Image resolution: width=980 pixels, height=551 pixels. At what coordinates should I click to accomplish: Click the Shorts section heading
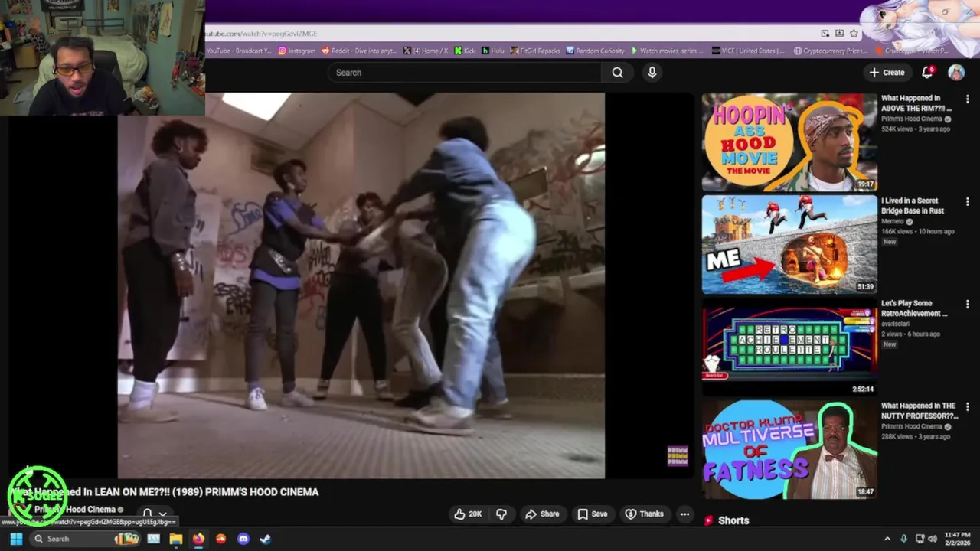pyautogui.click(x=733, y=520)
